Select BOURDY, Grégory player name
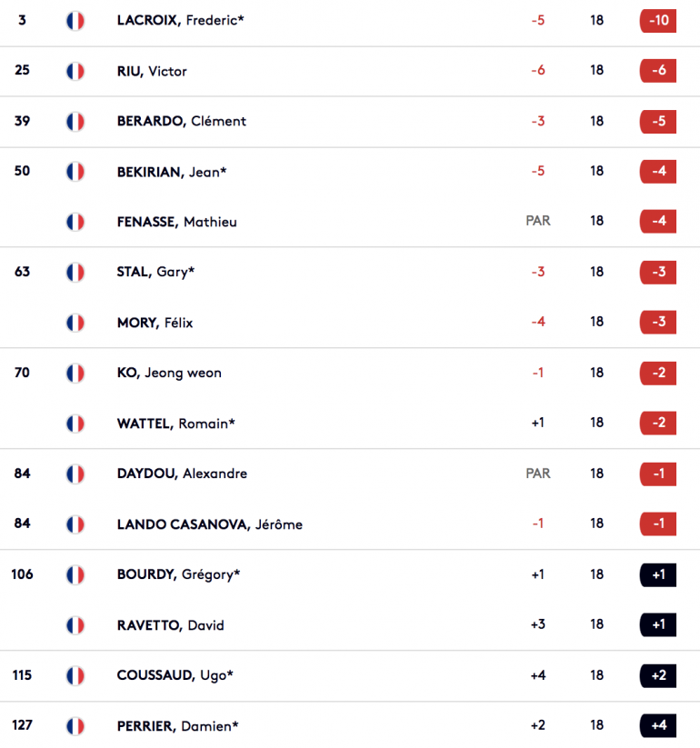Screen dimensions: 700x748 [178, 574]
